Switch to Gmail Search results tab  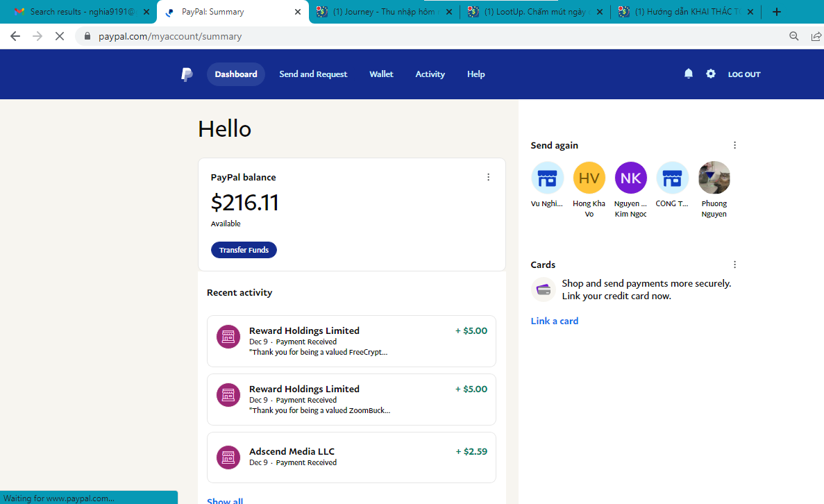coord(78,12)
